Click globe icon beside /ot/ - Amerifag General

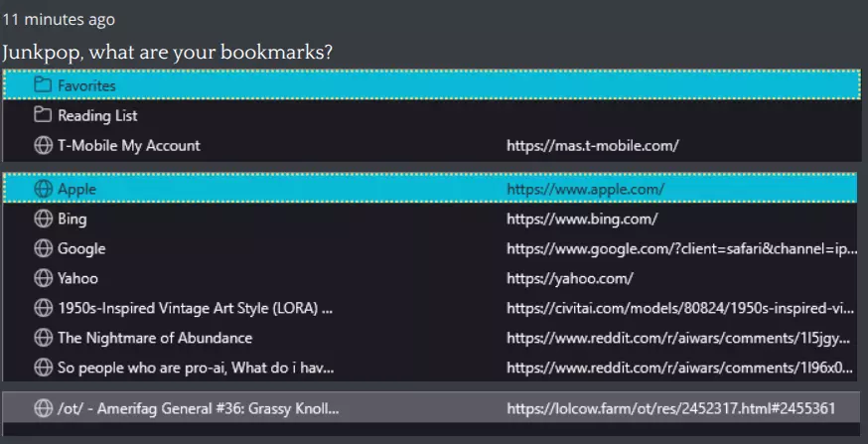pyautogui.click(x=43, y=408)
